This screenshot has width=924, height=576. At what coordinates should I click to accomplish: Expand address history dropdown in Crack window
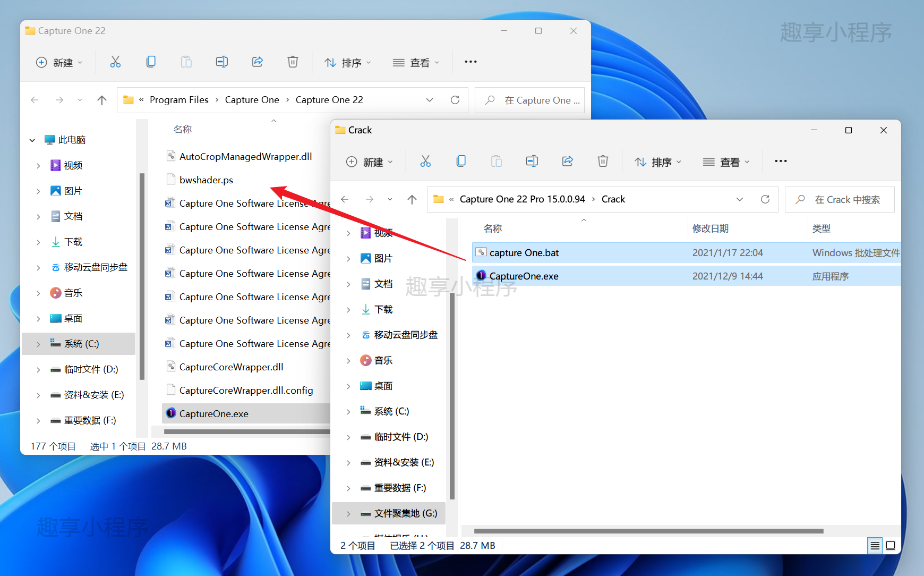coord(740,199)
